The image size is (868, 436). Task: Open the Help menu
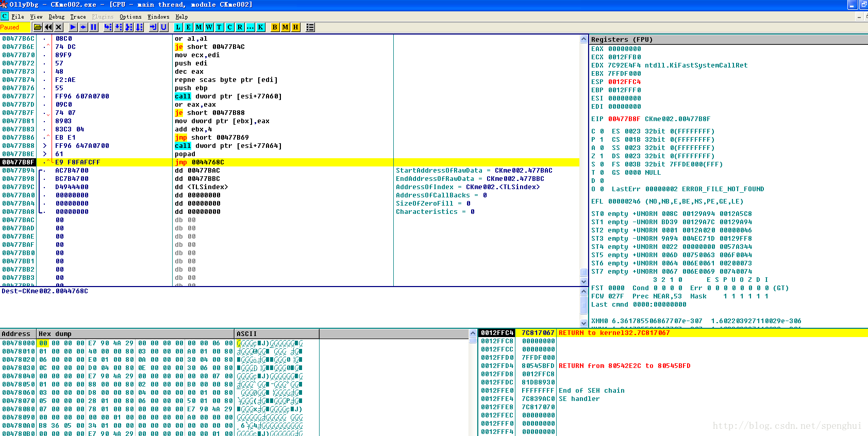tap(181, 16)
